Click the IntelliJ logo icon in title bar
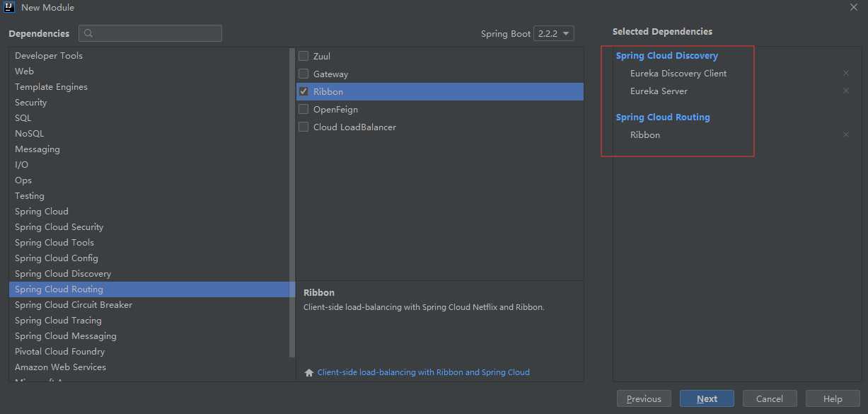Viewport: 868px width, 414px height. tap(10, 8)
